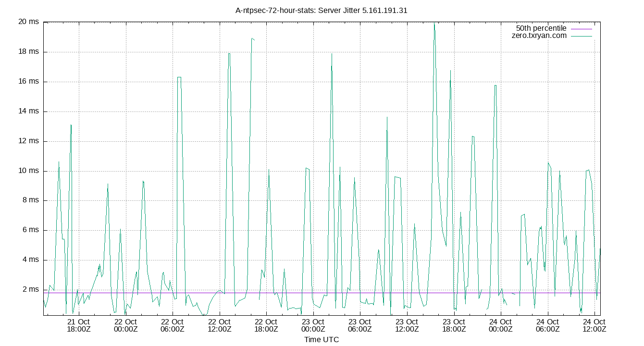This screenshot has height=346, width=644.
Task: Click the flat-topped peak after 22 Oct 06:00Z
Action: (179, 77)
